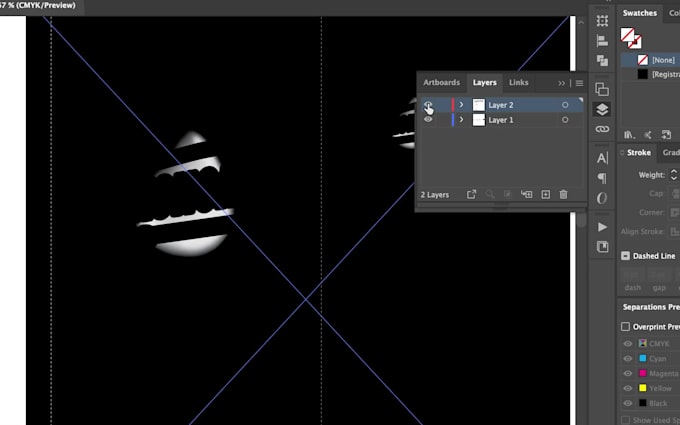Toggle the Dashed Line checkbox

pos(625,256)
